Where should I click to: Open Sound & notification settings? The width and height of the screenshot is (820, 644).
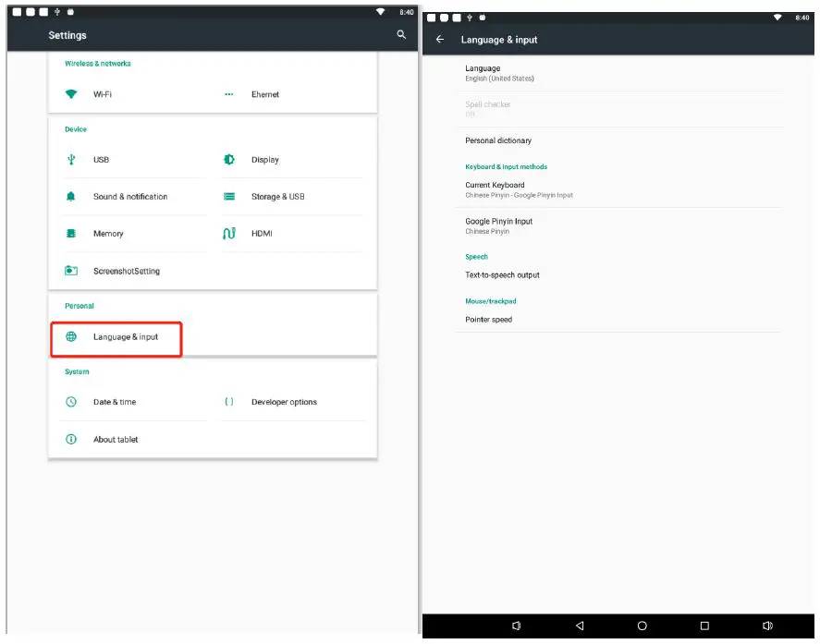133,197
